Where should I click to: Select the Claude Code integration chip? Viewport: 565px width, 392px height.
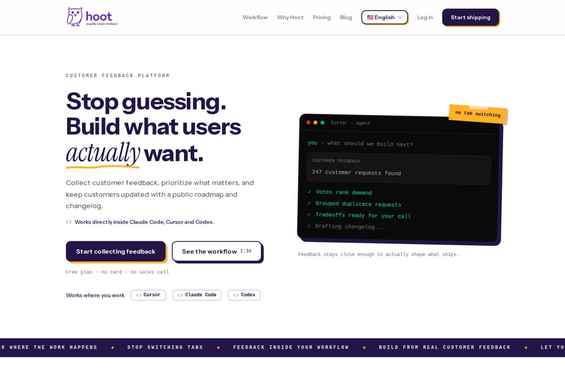click(197, 295)
